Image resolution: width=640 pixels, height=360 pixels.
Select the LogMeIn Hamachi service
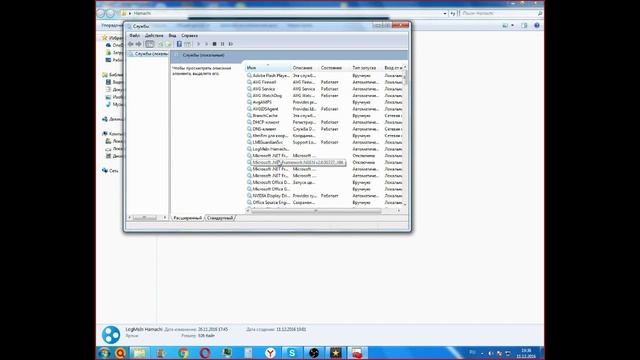coord(324,149)
